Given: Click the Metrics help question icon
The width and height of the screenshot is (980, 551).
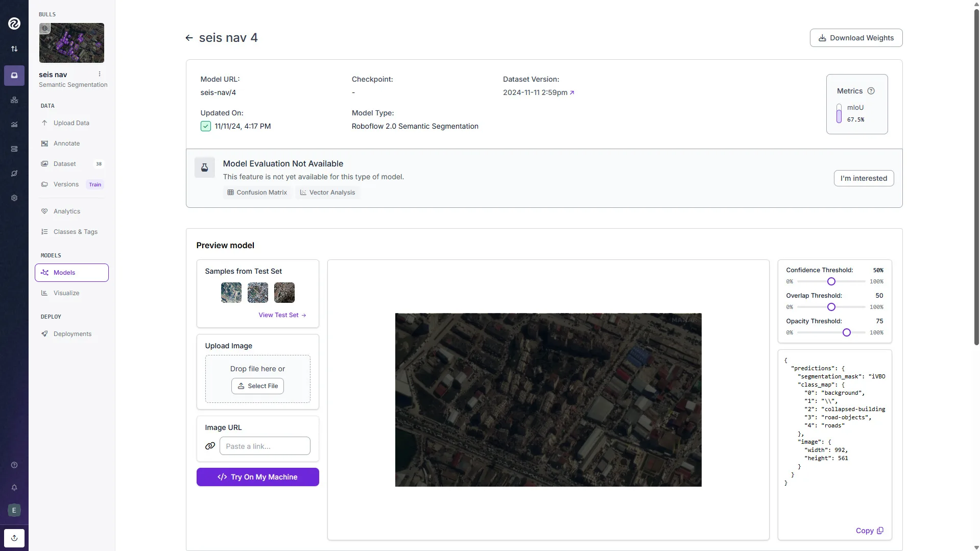Looking at the screenshot, I should [871, 91].
